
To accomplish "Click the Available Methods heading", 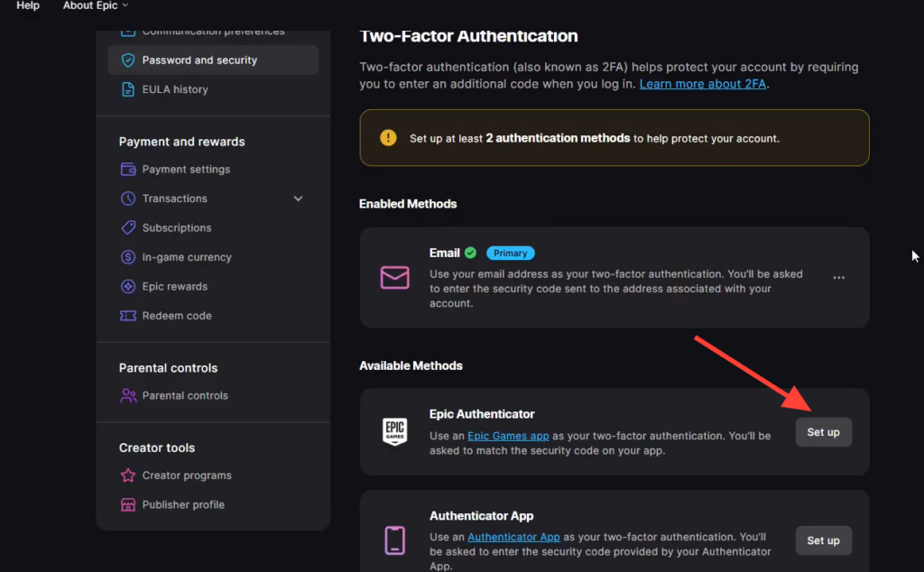I will click(411, 365).
